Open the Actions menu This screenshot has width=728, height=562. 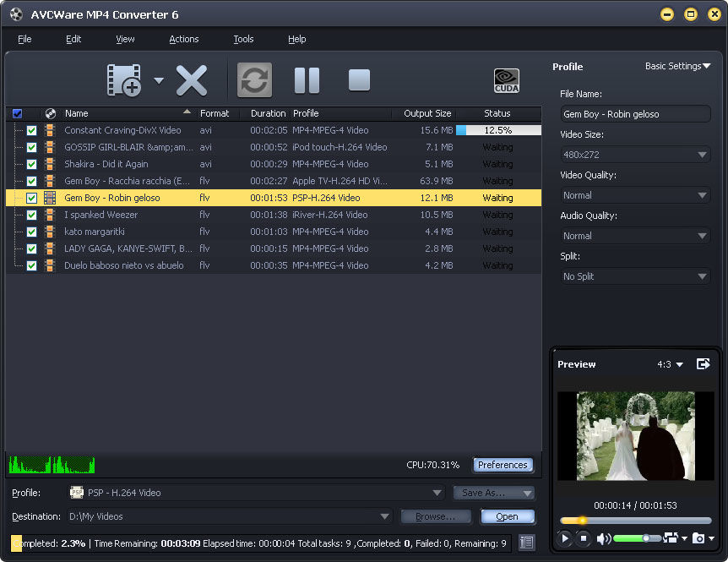pyautogui.click(x=184, y=39)
